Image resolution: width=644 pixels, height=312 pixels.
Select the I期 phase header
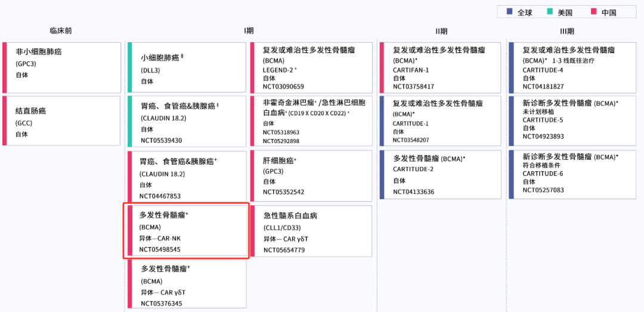[x=249, y=31]
